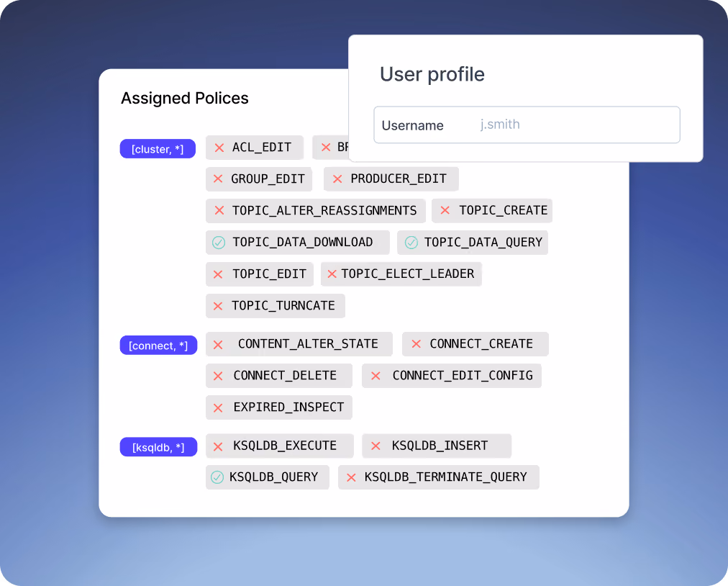
Task: Click the PRODUCER_EDIT permission label
Action: [x=399, y=179]
